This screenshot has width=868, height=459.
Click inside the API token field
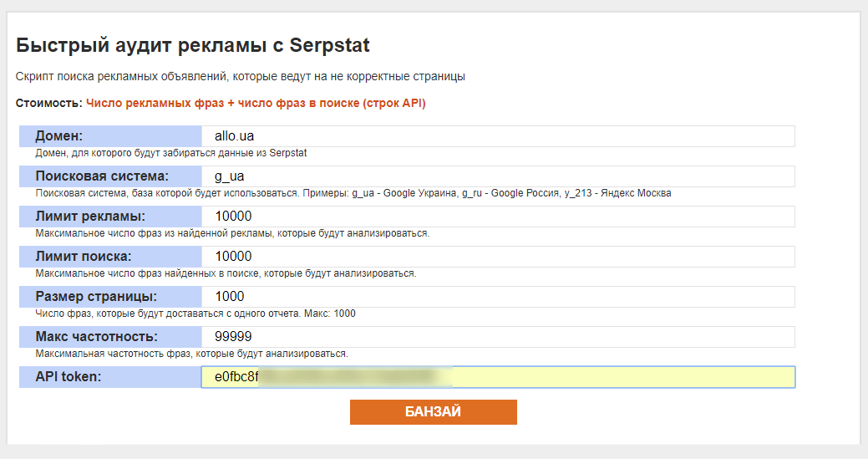(x=498, y=377)
